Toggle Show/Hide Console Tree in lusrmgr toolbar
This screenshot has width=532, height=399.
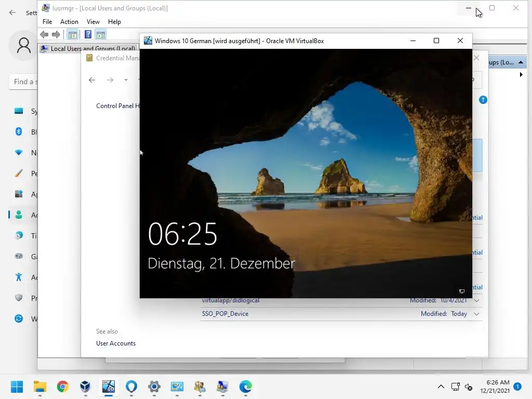click(72, 34)
